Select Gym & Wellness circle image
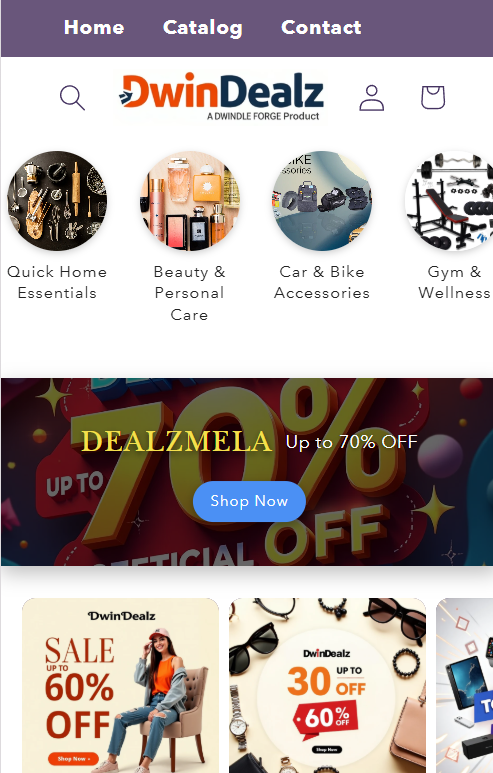This screenshot has height=773, width=493. point(449,201)
